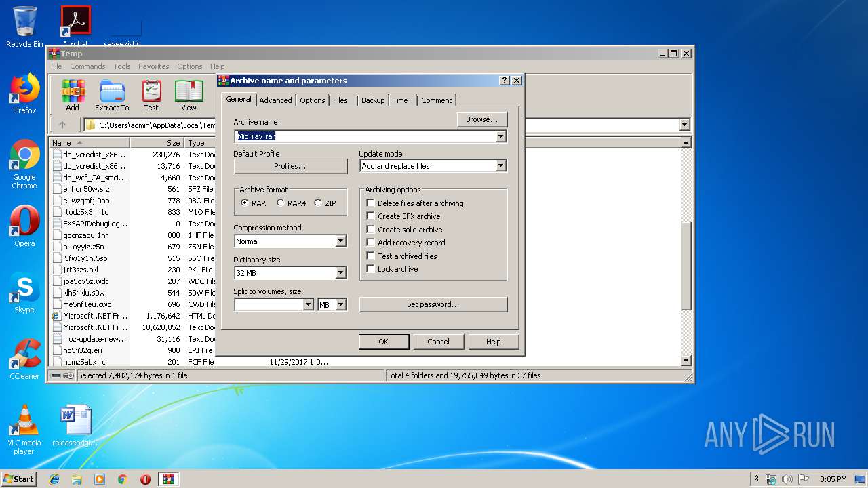This screenshot has width=868, height=488.
Task: Open CCleaner desktop shortcut
Action: point(24,359)
